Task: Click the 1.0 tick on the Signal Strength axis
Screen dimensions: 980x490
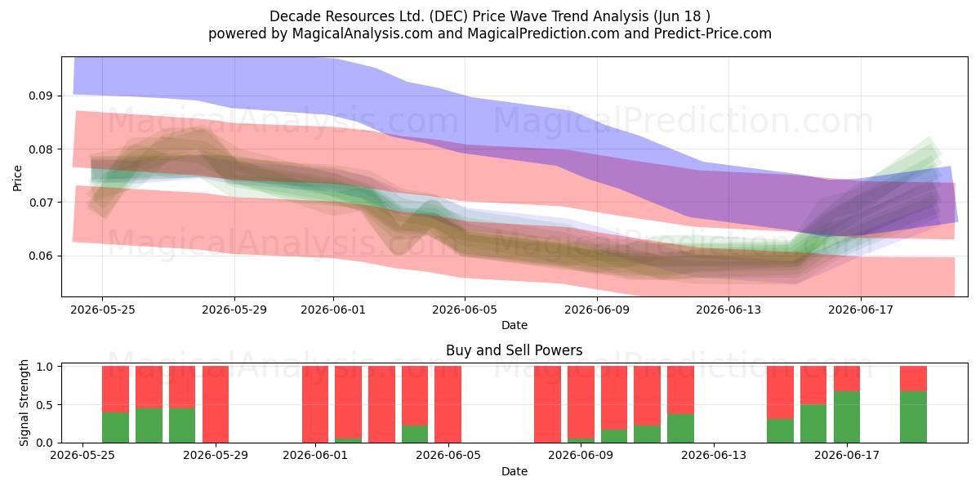Action: tap(45, 367)
